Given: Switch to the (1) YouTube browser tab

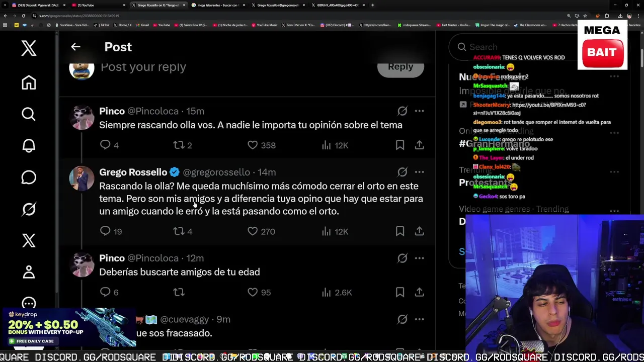Looking at the screenshot, I should pos(98,5).
